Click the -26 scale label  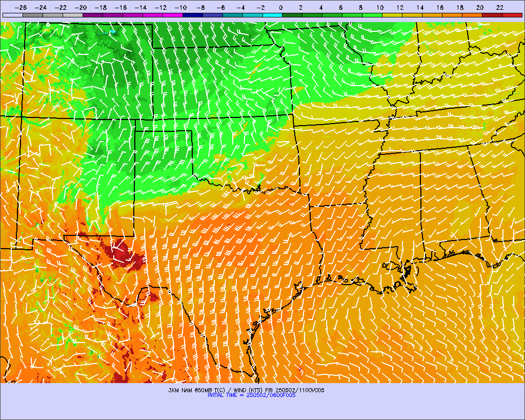(21, 7)
